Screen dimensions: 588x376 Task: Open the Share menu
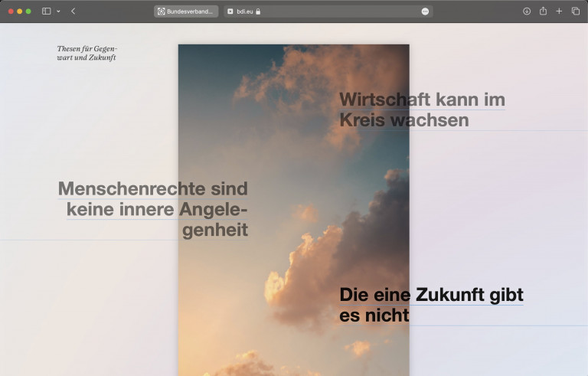click(543, 11)
